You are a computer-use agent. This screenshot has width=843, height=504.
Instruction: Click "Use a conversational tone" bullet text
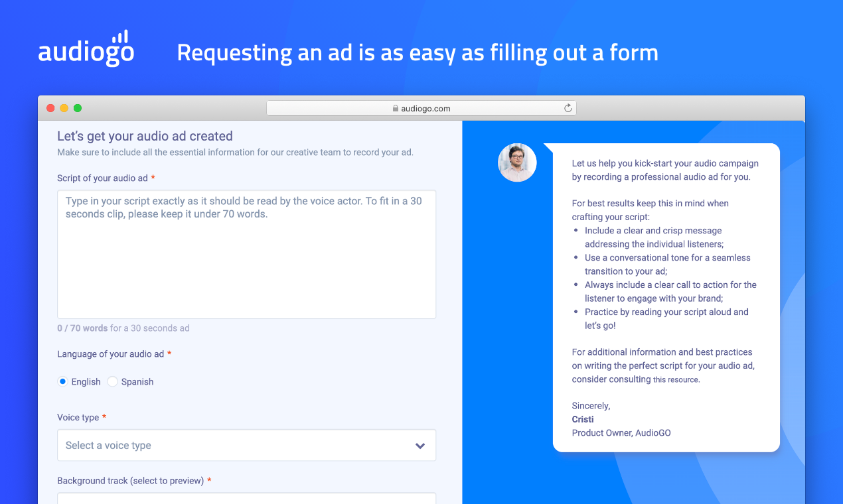(x=668, y=264)
